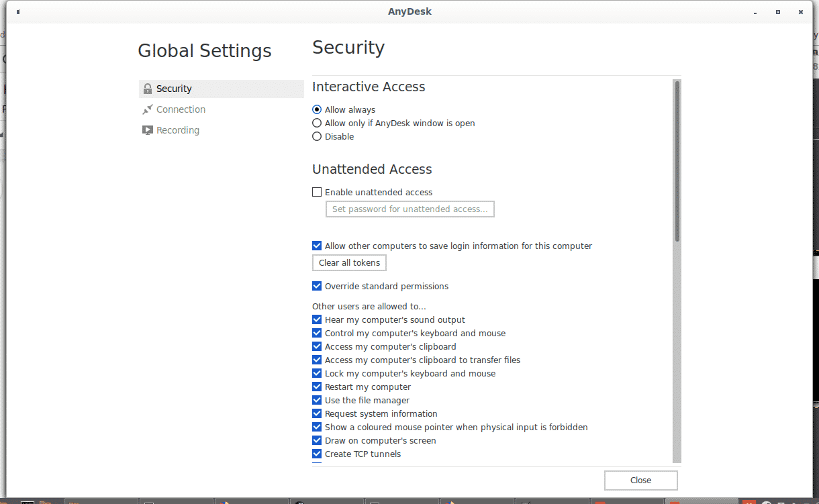Click the Security padlock icon

click(148, 89)
